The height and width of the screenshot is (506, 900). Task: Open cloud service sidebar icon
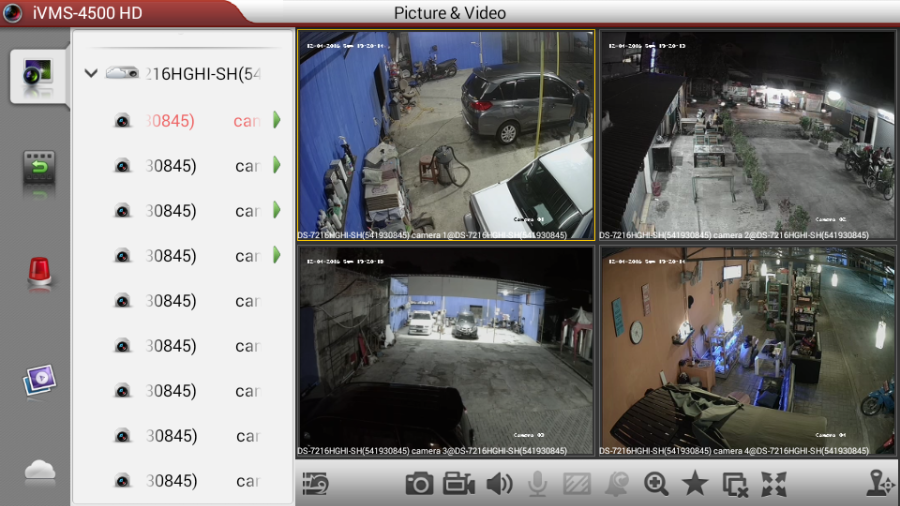pyautogui.click(x=40, y=472)
